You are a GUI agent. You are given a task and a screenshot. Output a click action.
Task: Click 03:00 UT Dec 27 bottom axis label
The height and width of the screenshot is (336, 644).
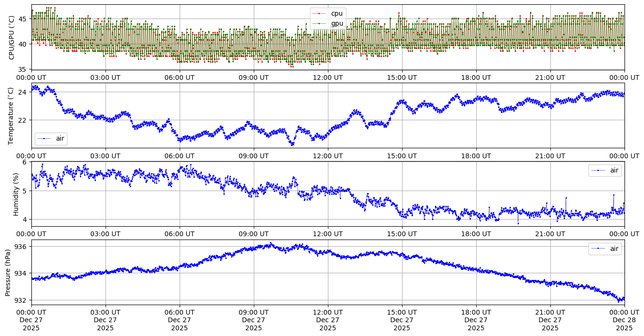(106, 320)
